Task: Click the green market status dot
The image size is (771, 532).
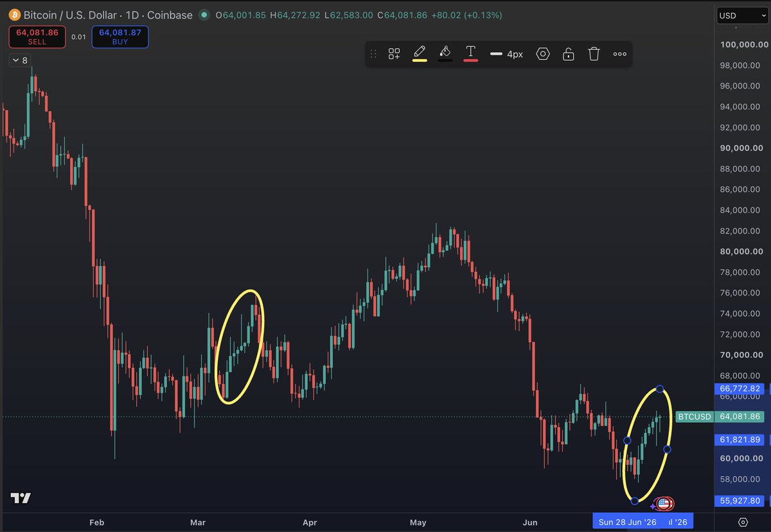Action: pyautogui.click(x=204, y=15)
